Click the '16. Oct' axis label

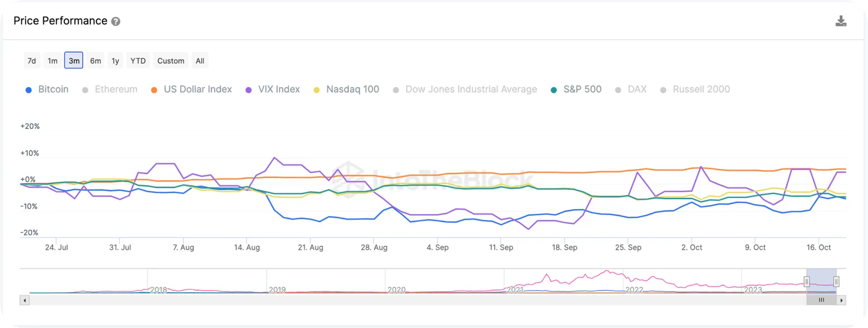[x=819, y=248]
